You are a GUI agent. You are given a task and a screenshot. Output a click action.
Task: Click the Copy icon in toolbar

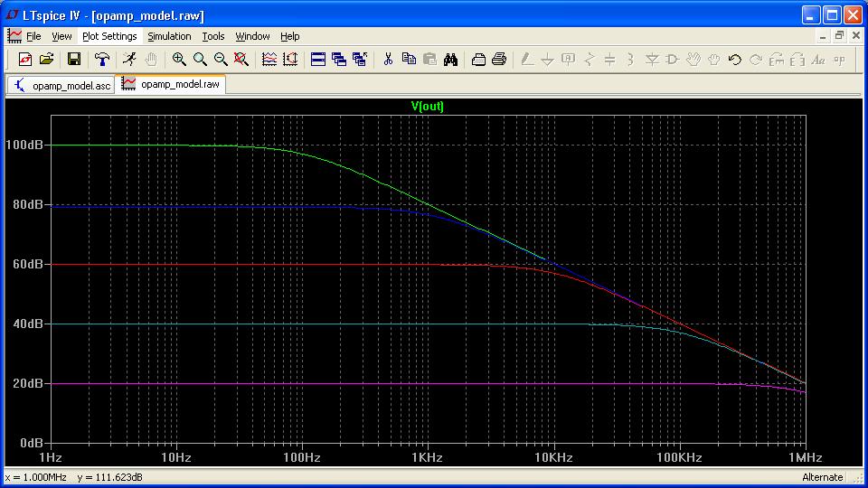click(x=409, y=60)
